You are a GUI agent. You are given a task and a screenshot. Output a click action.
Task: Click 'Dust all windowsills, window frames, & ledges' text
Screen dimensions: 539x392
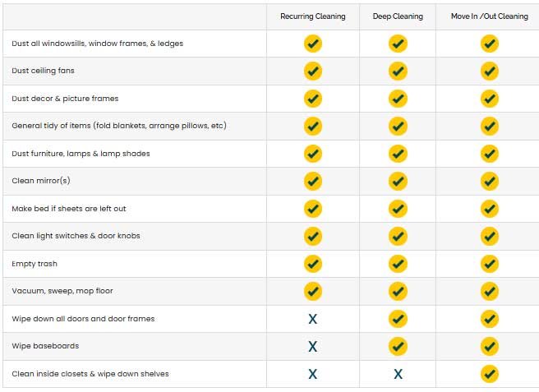point(97,44)
